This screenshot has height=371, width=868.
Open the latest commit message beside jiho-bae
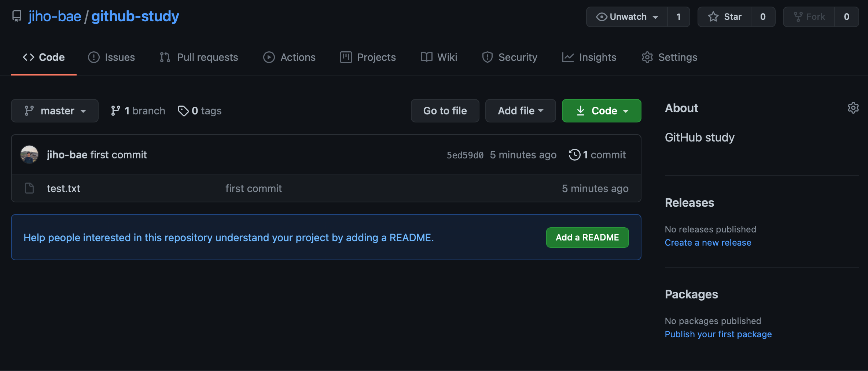(x=118, y=155)
